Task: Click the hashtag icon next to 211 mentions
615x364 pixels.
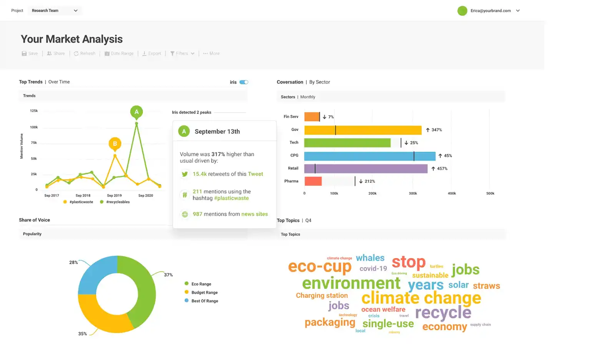Action: tap(185, 195)
